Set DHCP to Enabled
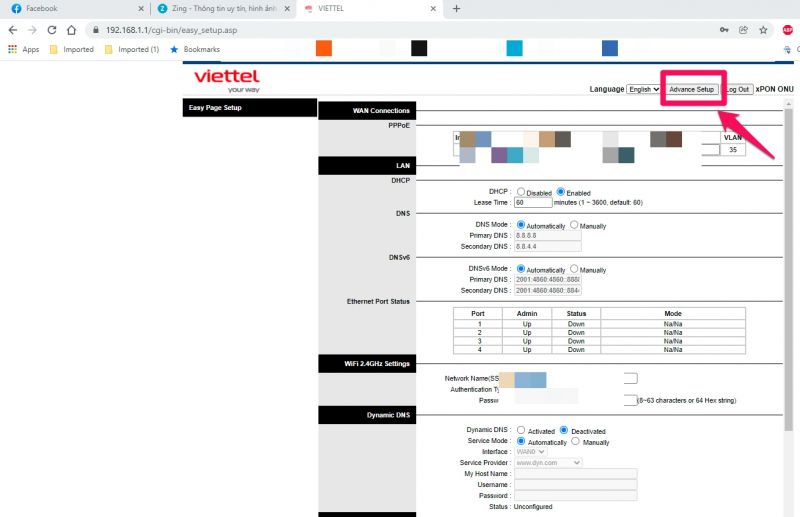Screen dimensions: 800x517 point(561,191)
